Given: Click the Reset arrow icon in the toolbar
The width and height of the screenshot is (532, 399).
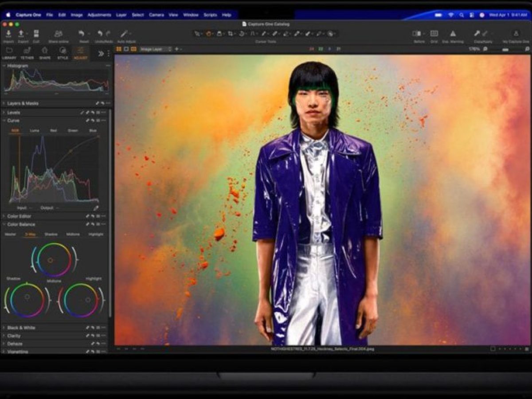Looking at the screenshot, I should coord(81,34).
